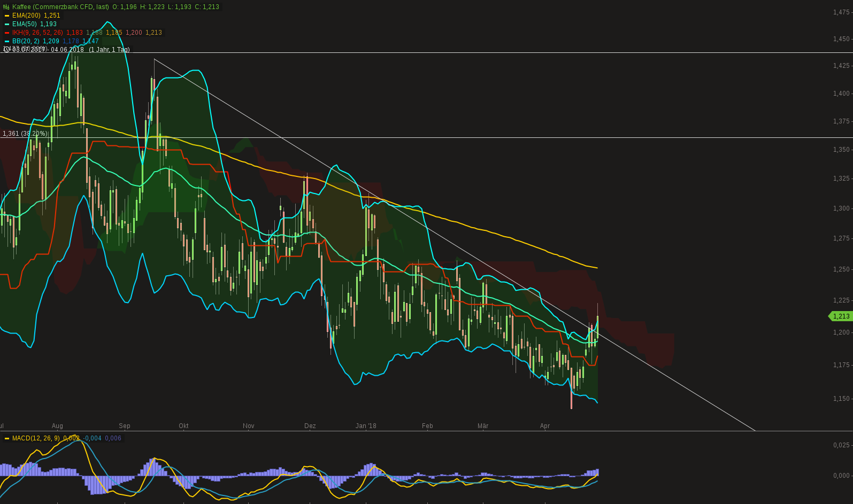Click the Dez label on the time axis
This screenshot has width=853, height=504.
click(310, 426)
